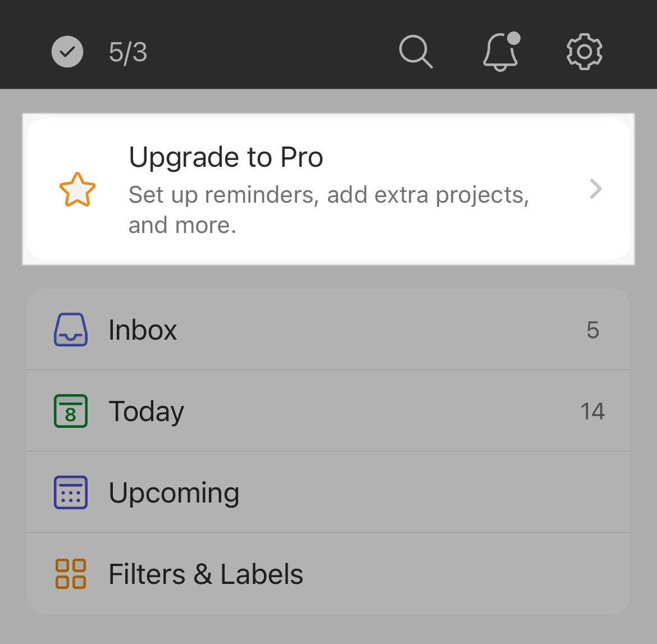Tap the Today count showing 14
The height and width of the screenshot is (644, 657).
(594, 410)
